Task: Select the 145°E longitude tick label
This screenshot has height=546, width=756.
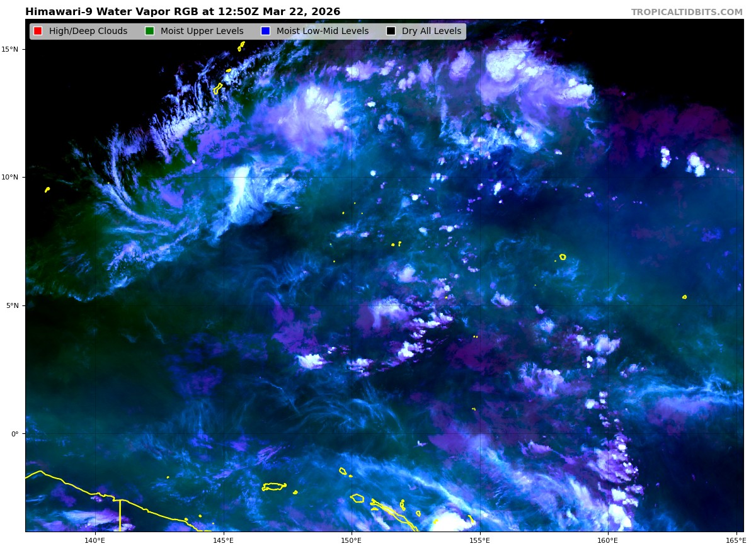Action: (x=223, y=540)
